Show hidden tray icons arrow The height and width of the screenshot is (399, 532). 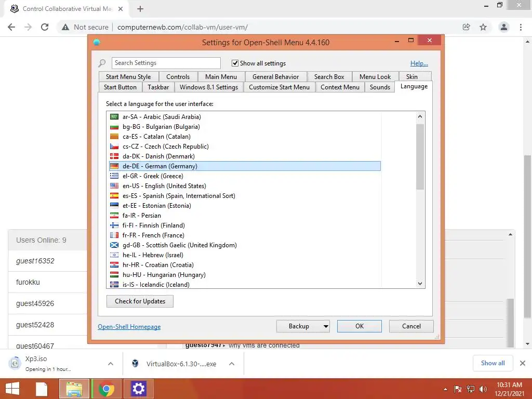(x=445, y=389)
